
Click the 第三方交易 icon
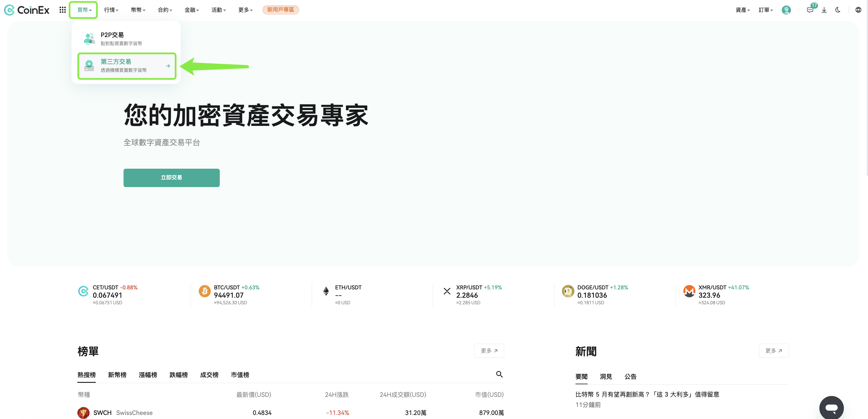point(89,66)
